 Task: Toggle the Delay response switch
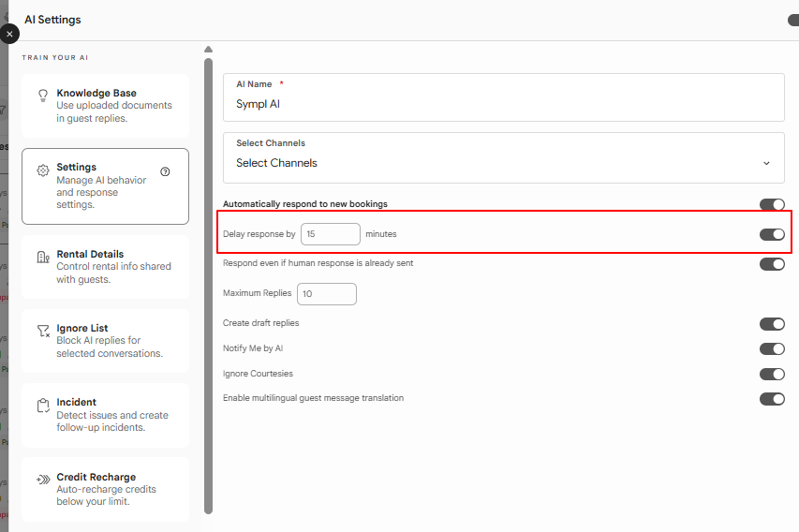pyautogui.click(x=772, y=234)
